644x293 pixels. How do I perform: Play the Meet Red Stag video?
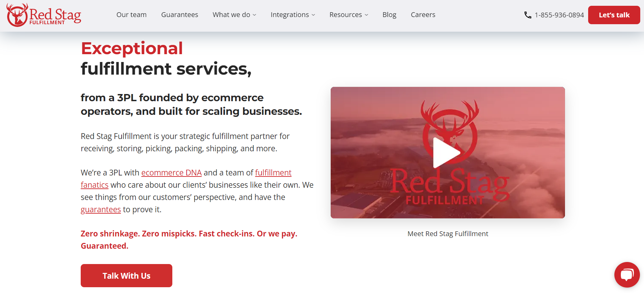(x=447, y=152)
